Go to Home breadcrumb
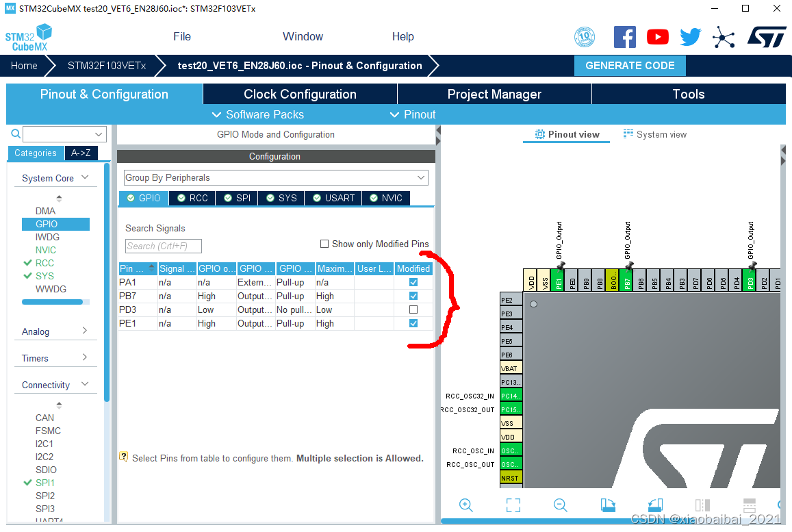Screen dimensions: 792x532 pos(24,66)
